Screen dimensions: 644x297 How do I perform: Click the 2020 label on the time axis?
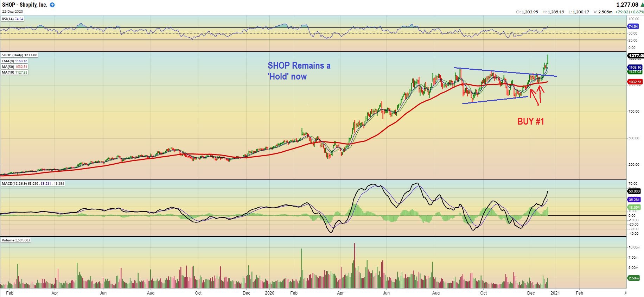click(x=269, y=293)
